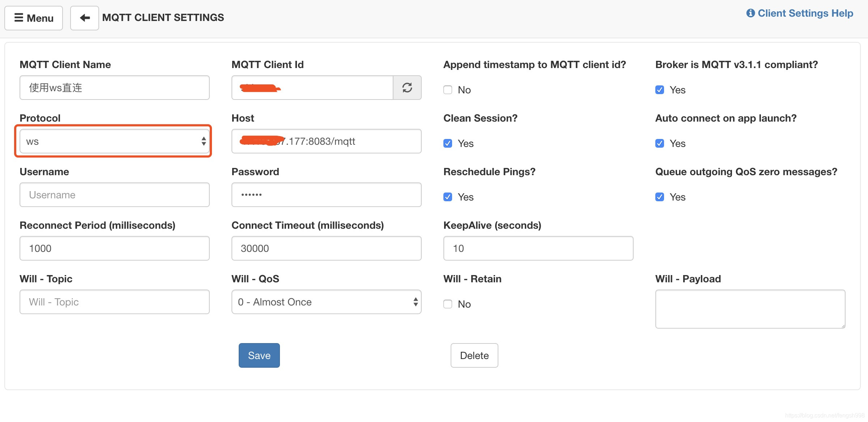The height and width of the screenshot is (422, 868).
Task: Open the hamburger Menu button
Action: [x=34, y=18]
